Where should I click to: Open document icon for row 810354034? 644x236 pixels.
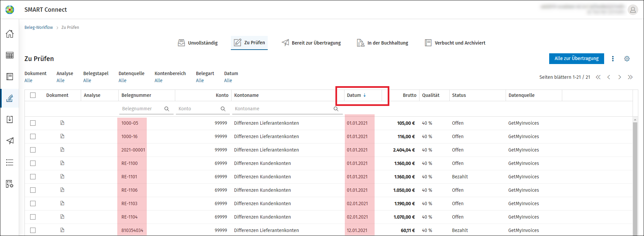click(62, 230)
